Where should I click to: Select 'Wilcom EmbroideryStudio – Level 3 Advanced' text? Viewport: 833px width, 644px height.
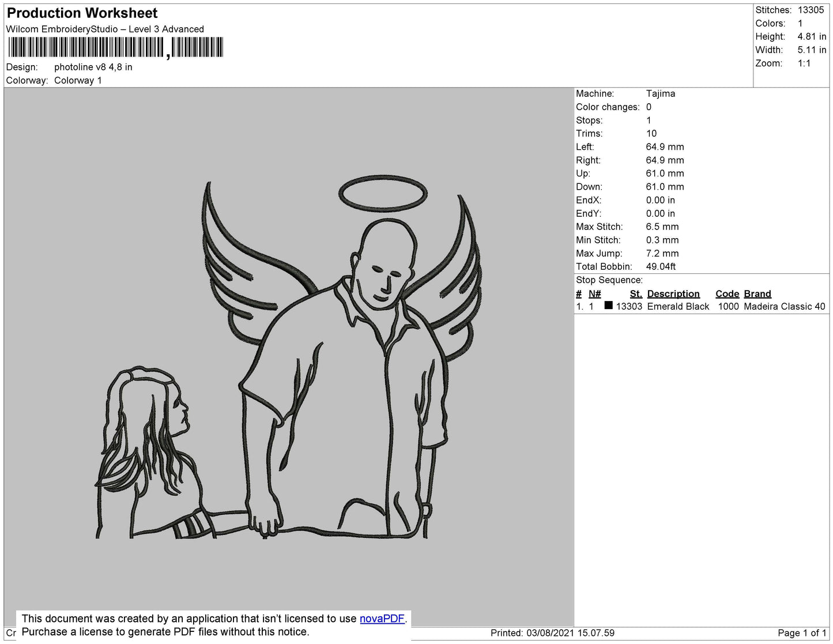point(105,29)
